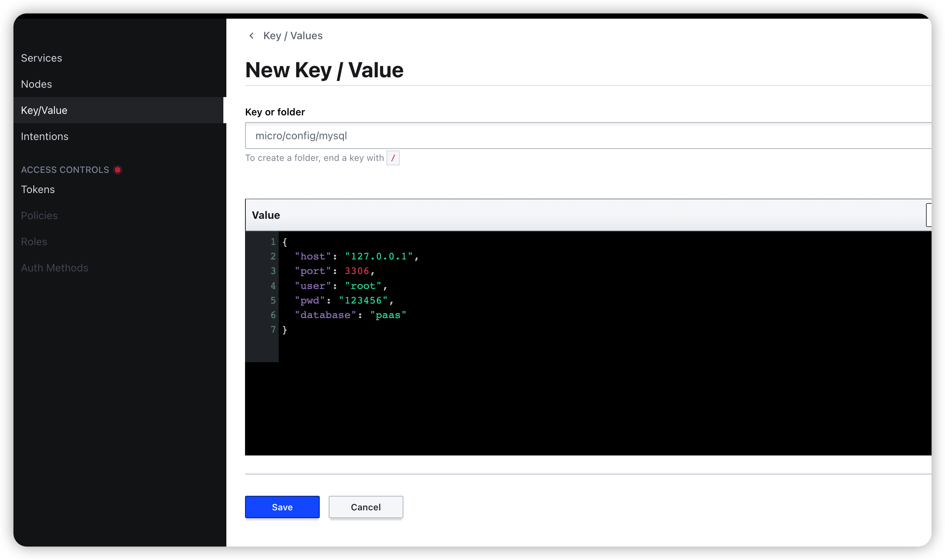Click the red Access Controls status dot

(x=118, y=170)
